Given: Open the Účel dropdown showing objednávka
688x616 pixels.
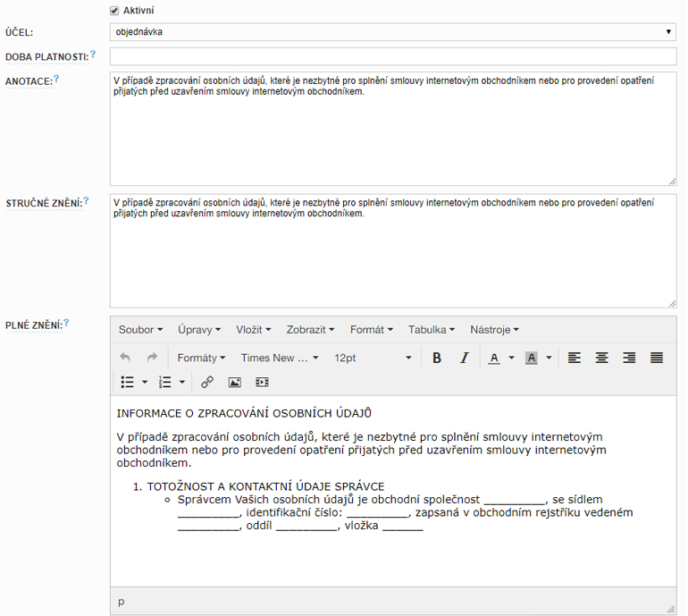Looking at the screenshot, I should (x=392, y=32).
